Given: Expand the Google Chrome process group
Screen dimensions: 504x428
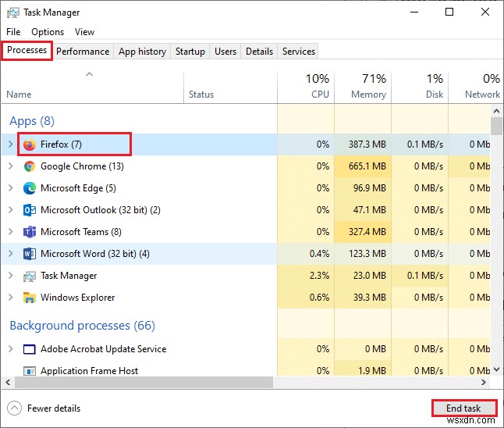Looking at the screenshot, I should coord(11,166).
